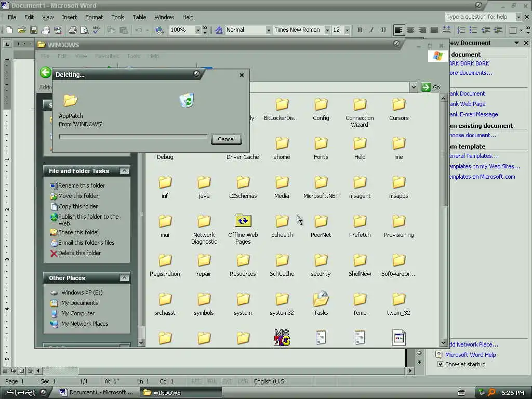This screenshot has height=399, width=532.
Task: Select the Microsoft.NET folder
Action: click(x=321, y=187)
